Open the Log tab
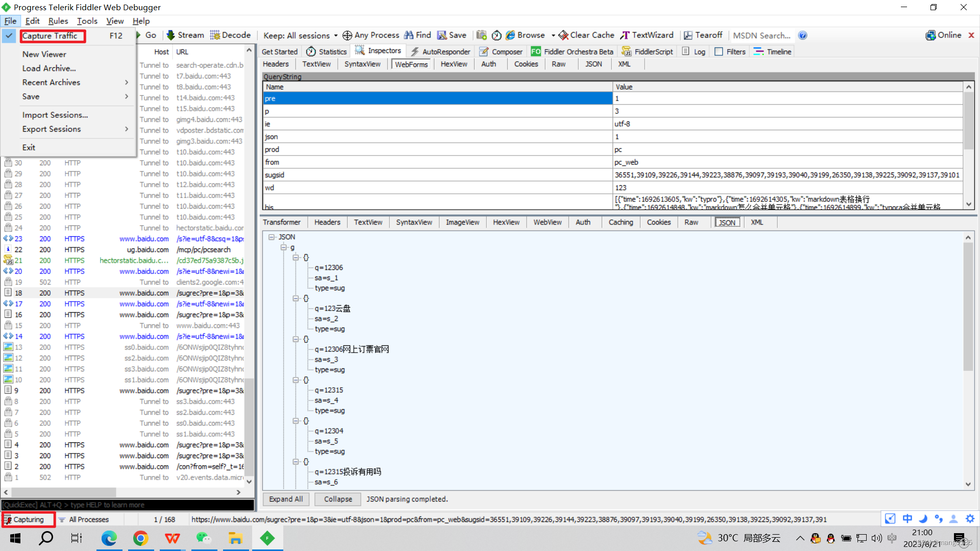980x551 pixels. click(694, 52)
